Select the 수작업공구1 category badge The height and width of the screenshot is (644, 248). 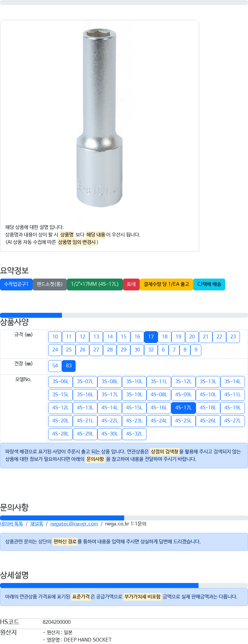click(16, 284)
